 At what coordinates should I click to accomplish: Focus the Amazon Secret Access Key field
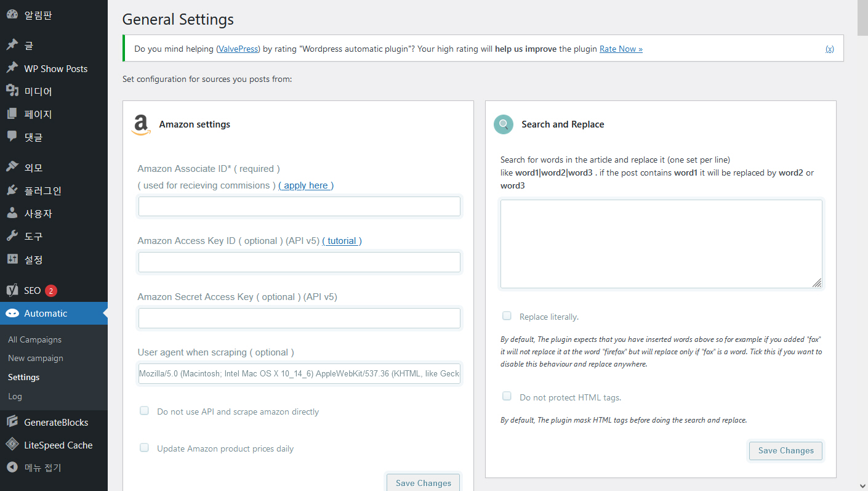[x=299, y=318]
